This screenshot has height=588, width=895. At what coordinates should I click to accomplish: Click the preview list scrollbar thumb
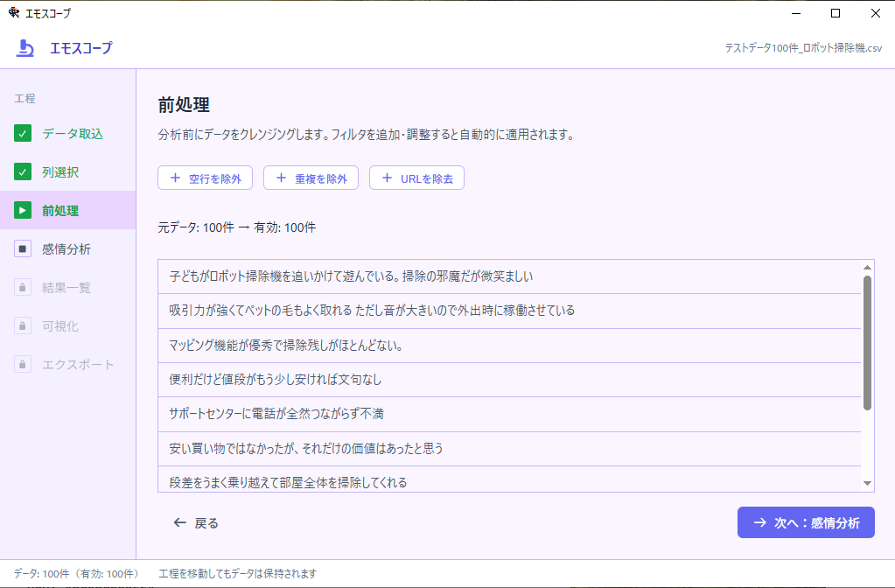click(867, 343)
